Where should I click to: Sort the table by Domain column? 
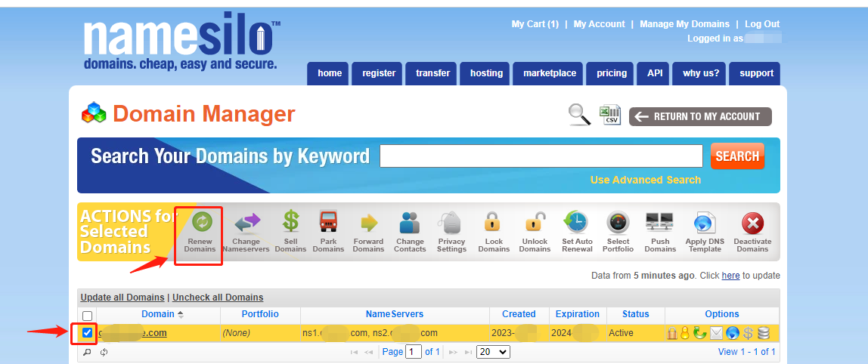click(158, 314)
